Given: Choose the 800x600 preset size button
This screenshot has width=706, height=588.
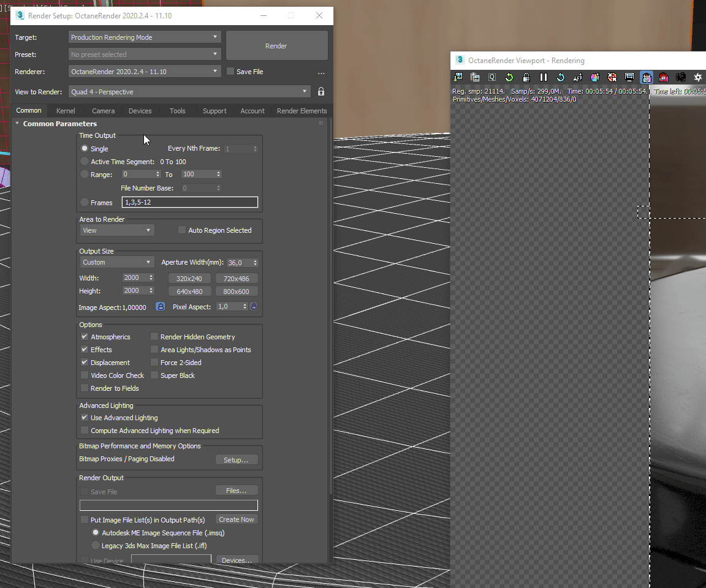Looking at the screenshot, I should pyautogui.click(x=237, y=292).
